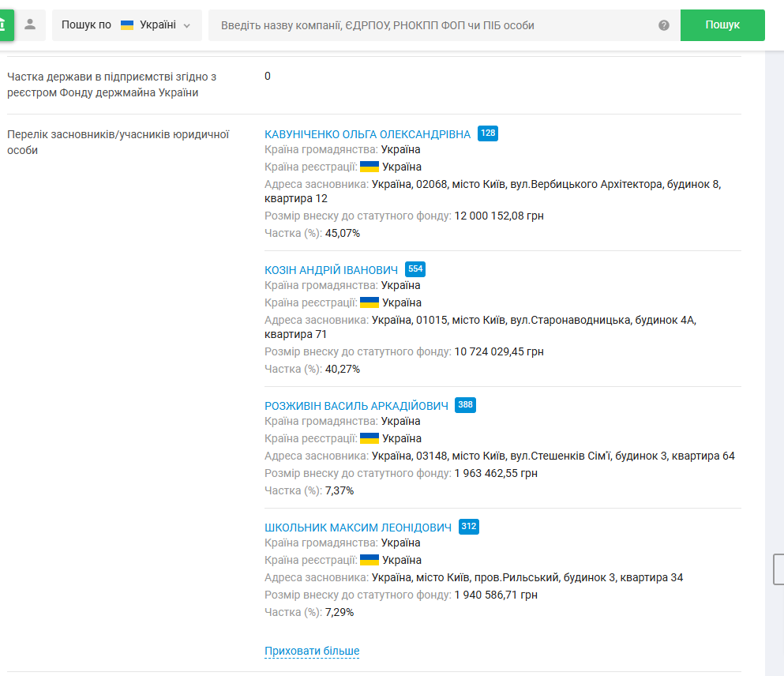Image resolution: width=784 pixels, height=676 pixels.
Task: Click the 128 badge next to Кавуніченко
Action: click(487, 133)
